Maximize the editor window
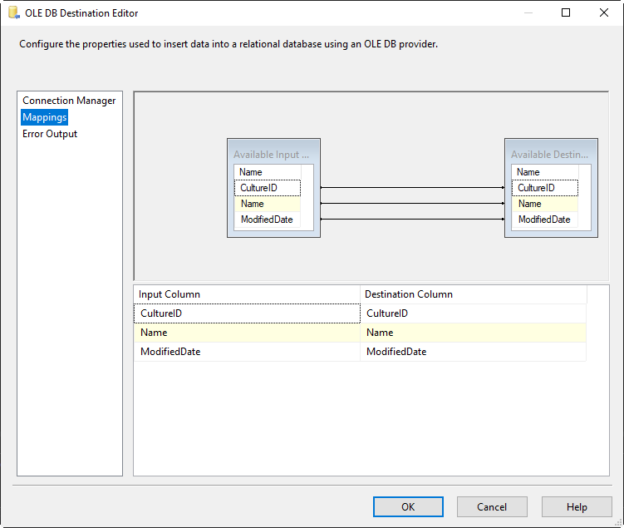This screenshot has height=528, width=624. [x=566, y=13]
